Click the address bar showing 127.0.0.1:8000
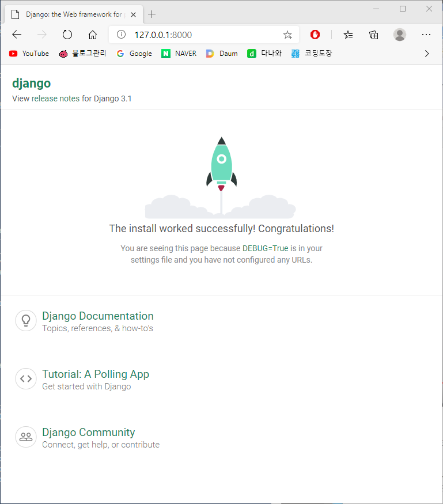Screen dimensions: 443x504 [204, 35]
